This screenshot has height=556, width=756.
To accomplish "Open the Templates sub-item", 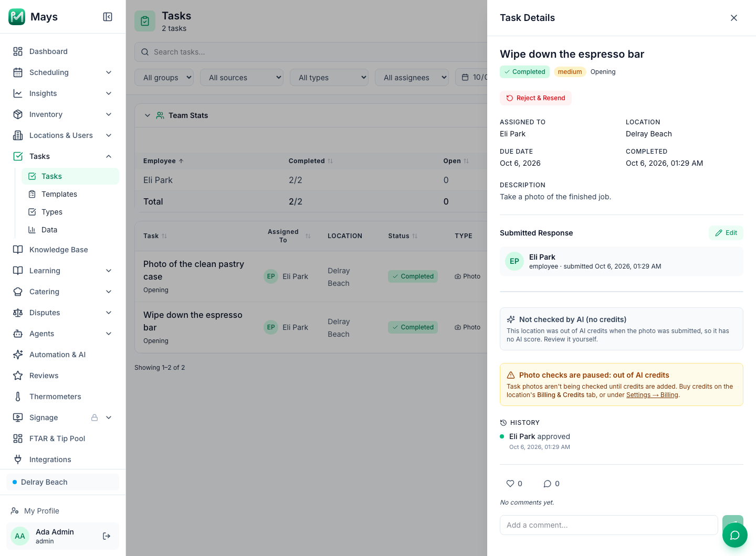I will 70,194.
